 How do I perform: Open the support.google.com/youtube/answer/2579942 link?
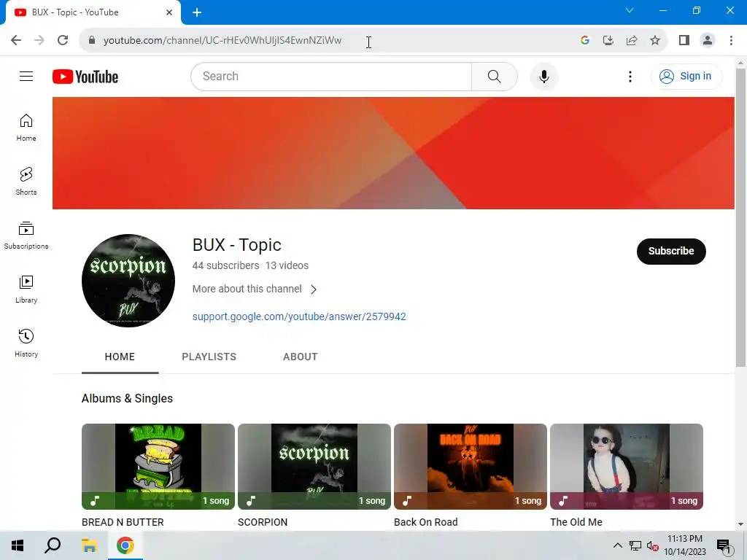click(x=299, y=316)
